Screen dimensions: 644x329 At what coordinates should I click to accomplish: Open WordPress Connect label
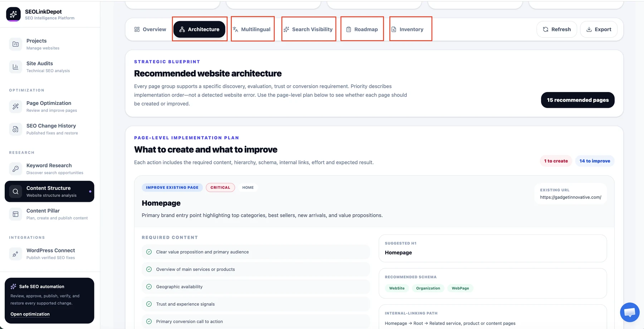point(51,250)
